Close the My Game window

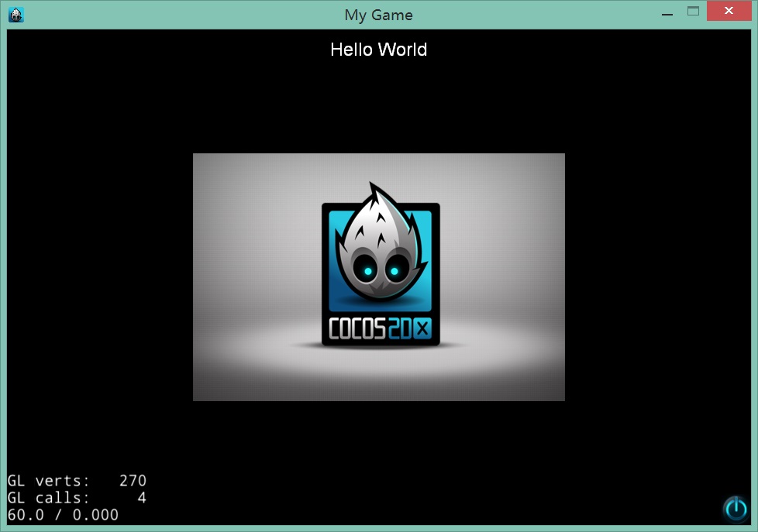[729, 11]
